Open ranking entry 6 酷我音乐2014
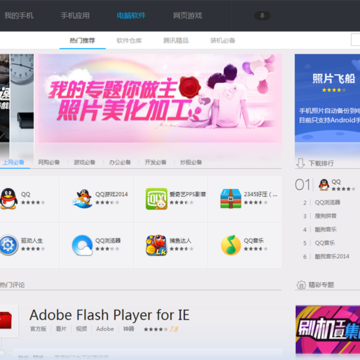 coord(332,256)
